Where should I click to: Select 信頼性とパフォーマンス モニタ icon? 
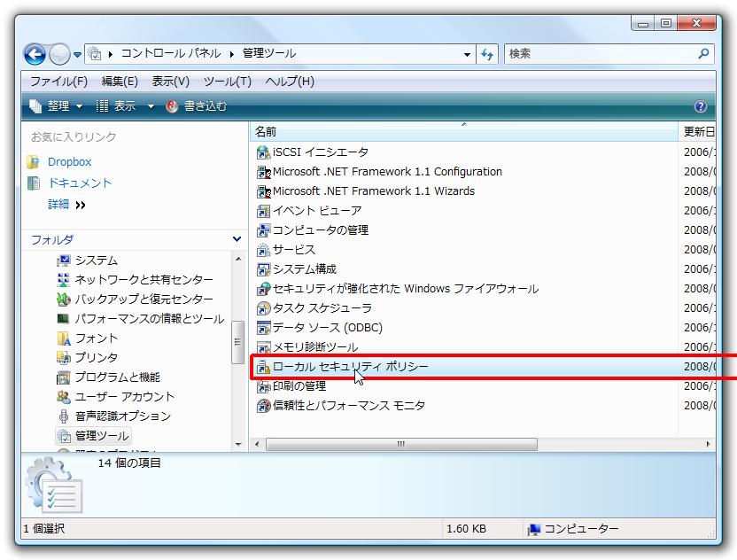coord(263,406)
